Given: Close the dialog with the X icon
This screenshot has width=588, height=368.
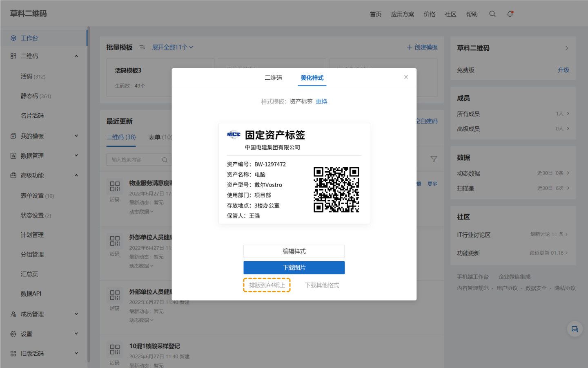Looking at the screenshot, I should point(406,77).
